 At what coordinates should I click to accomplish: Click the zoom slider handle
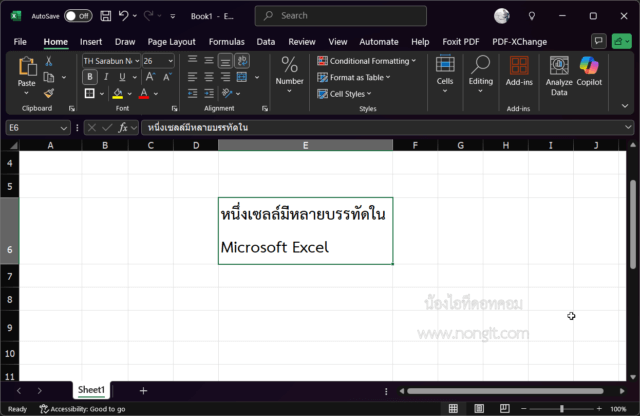click(562, 408)
